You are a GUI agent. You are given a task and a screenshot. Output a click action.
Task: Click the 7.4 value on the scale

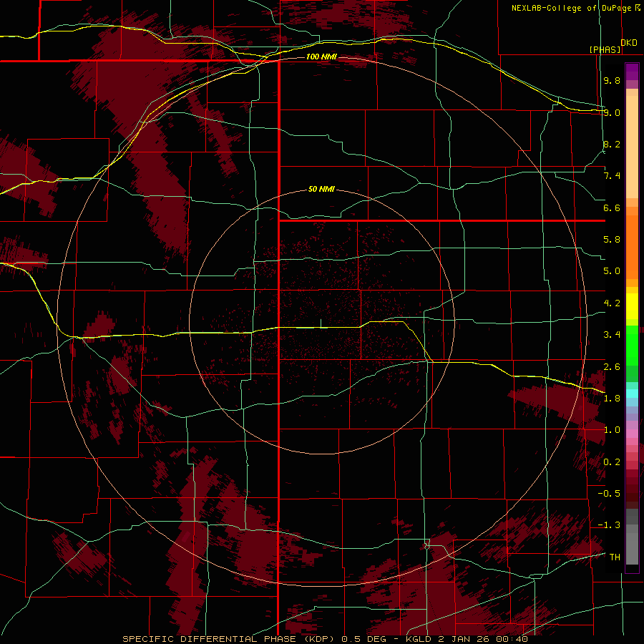[612, 176]
